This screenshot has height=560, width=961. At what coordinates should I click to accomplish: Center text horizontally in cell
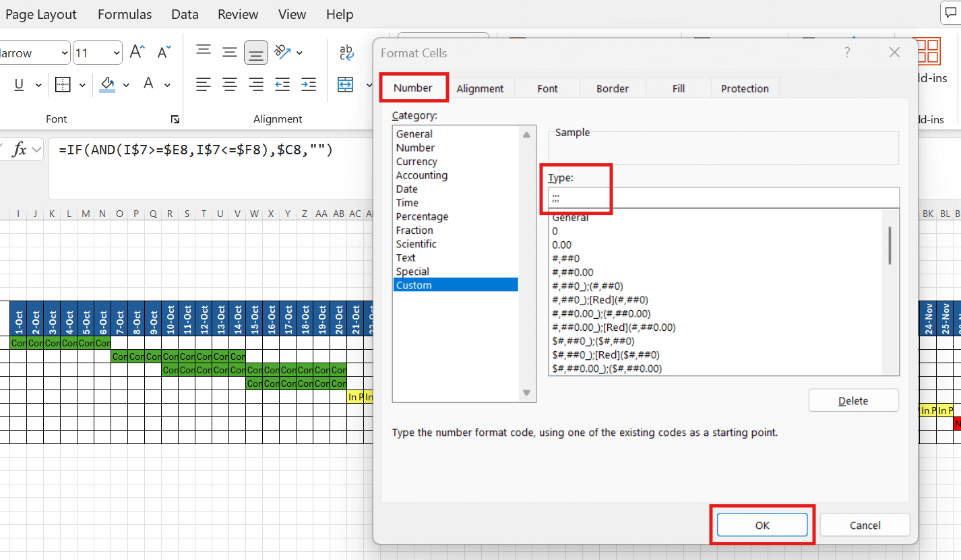click(x=230, y=84)
